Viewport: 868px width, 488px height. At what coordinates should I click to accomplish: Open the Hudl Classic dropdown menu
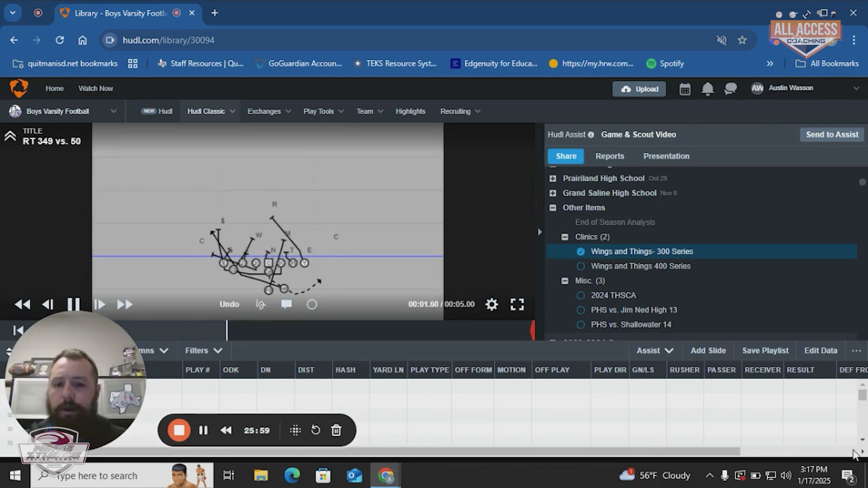[x=211, y=111]
